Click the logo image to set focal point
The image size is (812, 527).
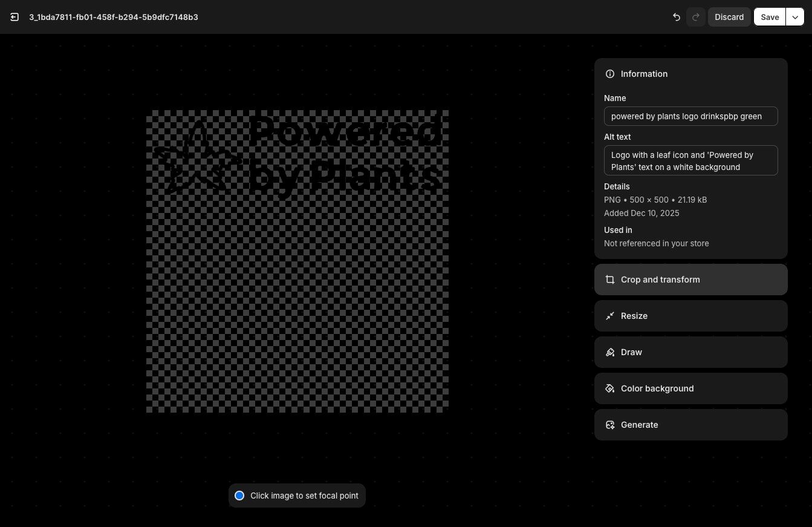pyautogui.click(x=297, y=260)
